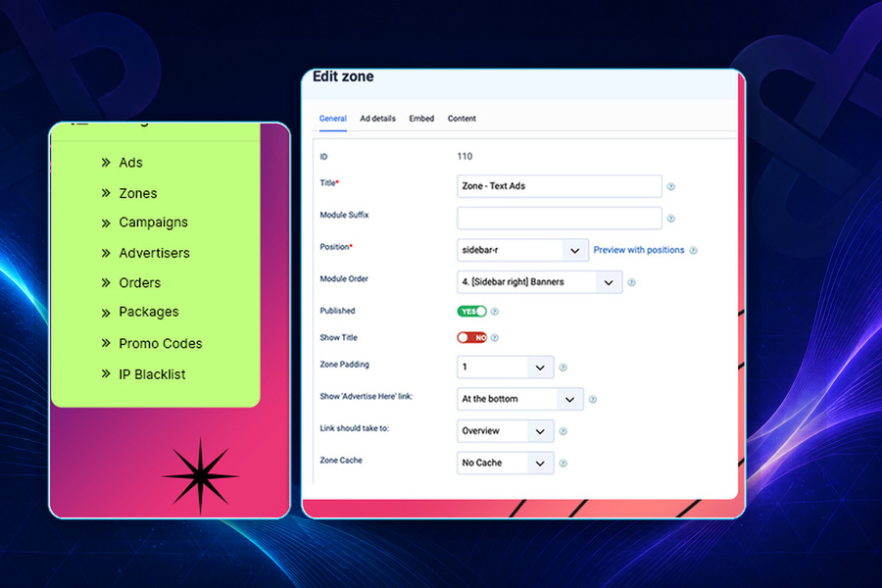Turn off the Published YES toggle
The image size is (882, 588).
point(471,312)
